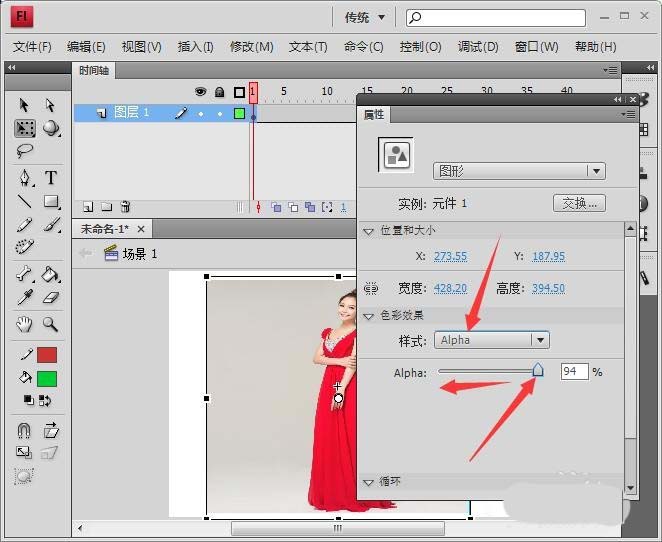Pick the Deco tool

[x=24, y=247]
